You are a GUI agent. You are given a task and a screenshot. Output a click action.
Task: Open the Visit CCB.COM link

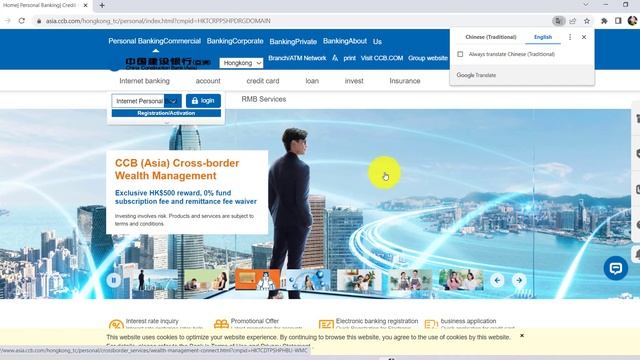382,58
